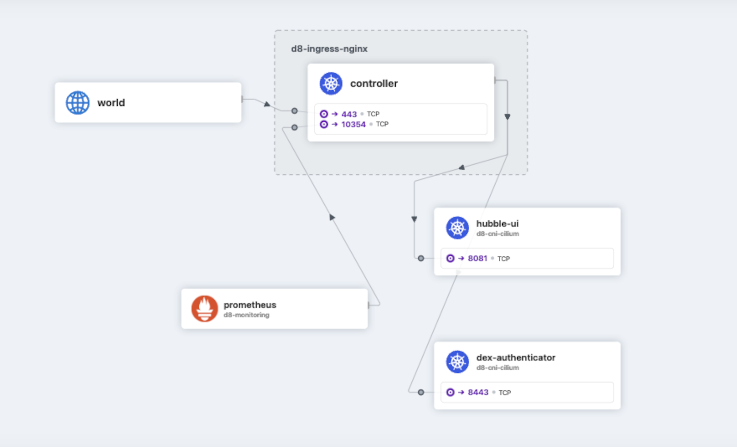Click the dex-authenticator Kubernetes icon
Viewport: 737px width, 447px height.
point(457,361)
